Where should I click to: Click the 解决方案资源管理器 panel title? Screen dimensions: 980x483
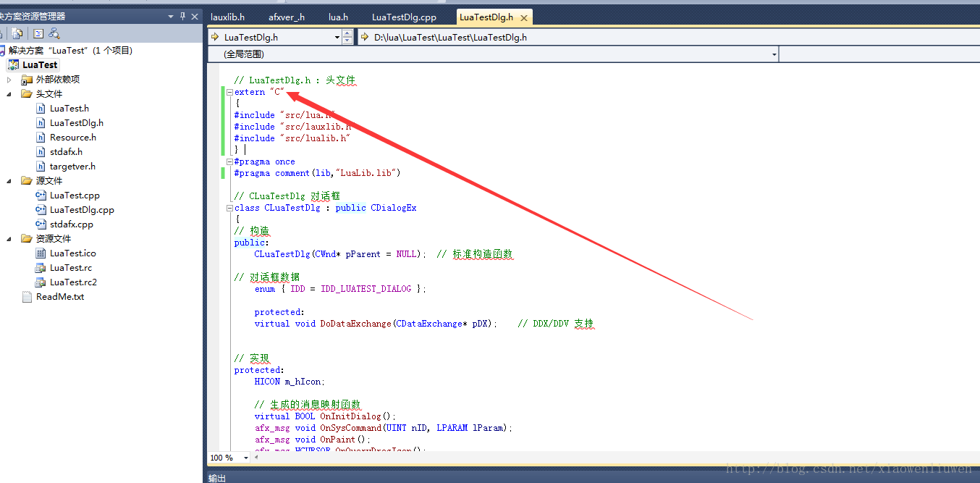pos(33,16)
